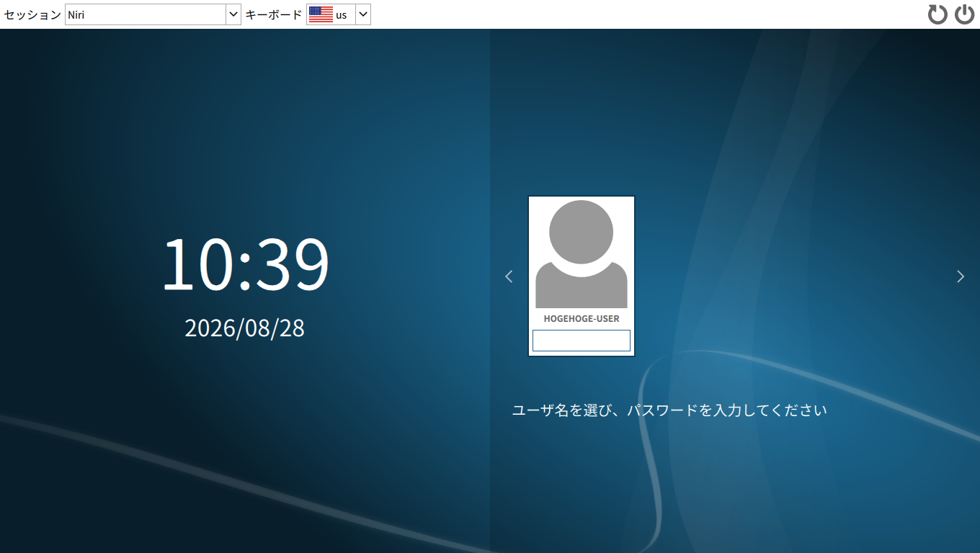Click the キーボード label
The height and width of the screenshot is (553, 980).
pos(274,14)
